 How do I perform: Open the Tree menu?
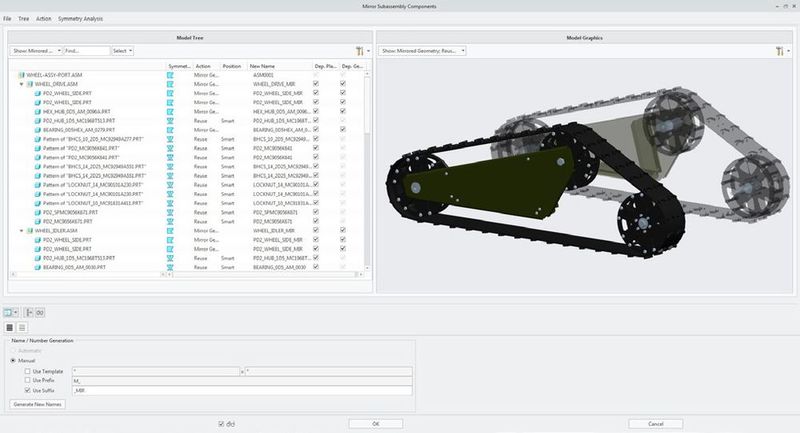click(x=23, y=19)
